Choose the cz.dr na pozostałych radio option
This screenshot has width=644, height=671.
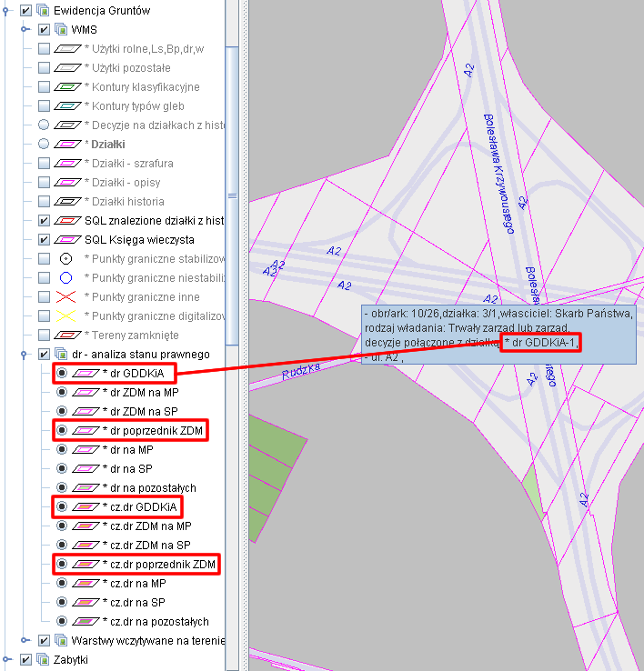tap(61, 622)
